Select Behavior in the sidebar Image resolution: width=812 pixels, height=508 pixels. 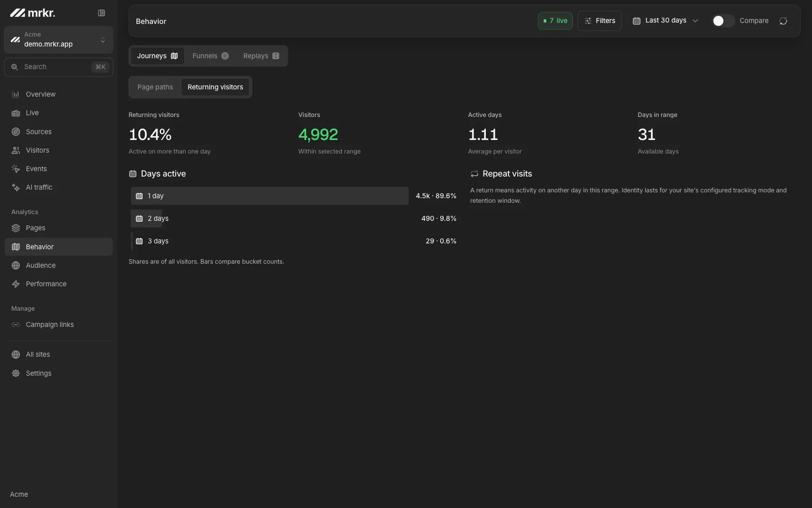[59, 247]
